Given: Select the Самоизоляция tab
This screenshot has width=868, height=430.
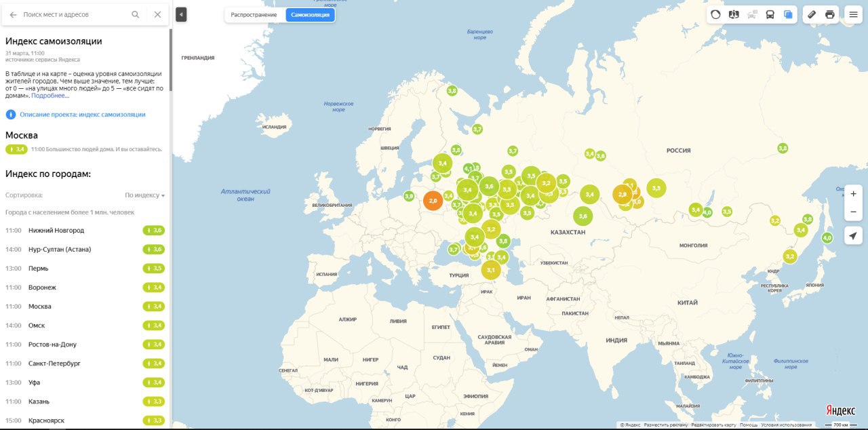Looking at the screenshot, I should coord(310,14).
